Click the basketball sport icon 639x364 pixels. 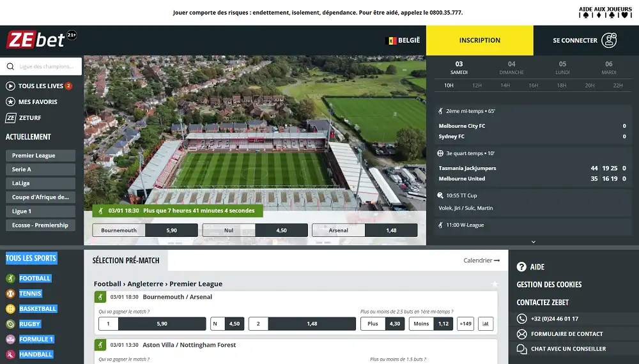click(x=10, y=308)
